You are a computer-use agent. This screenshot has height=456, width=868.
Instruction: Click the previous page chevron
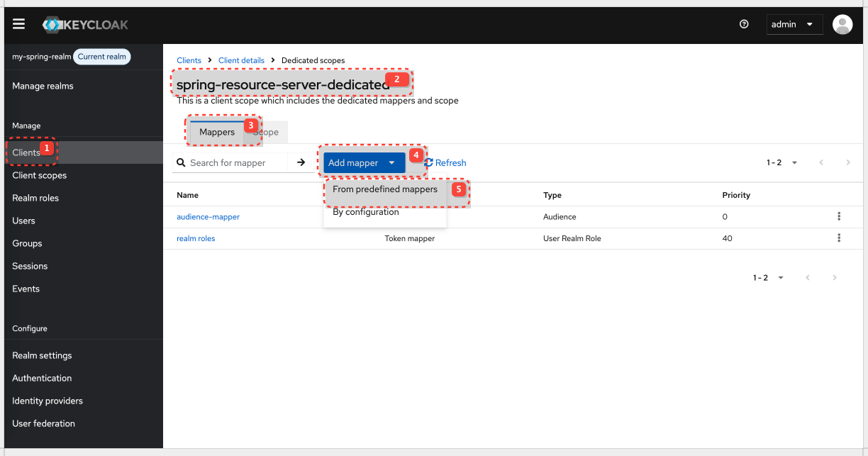click(821, 162)
